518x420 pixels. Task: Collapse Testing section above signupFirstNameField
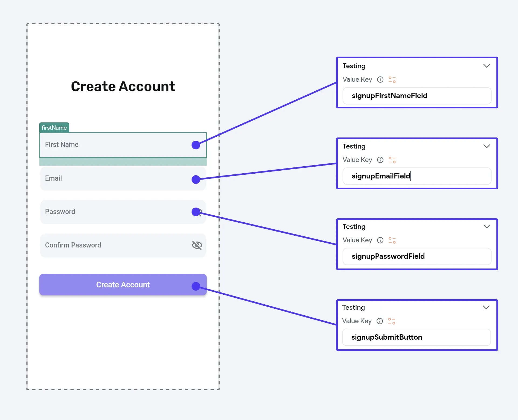(x=487, y=66)
